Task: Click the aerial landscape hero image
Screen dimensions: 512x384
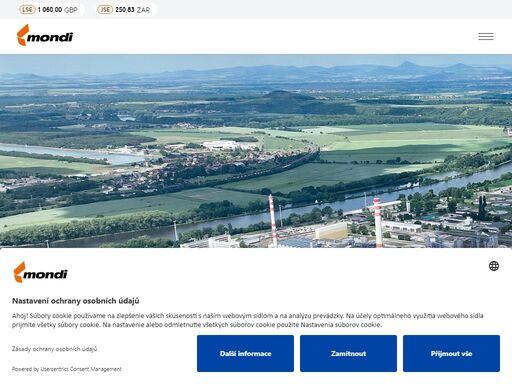Action: (256, 151)
